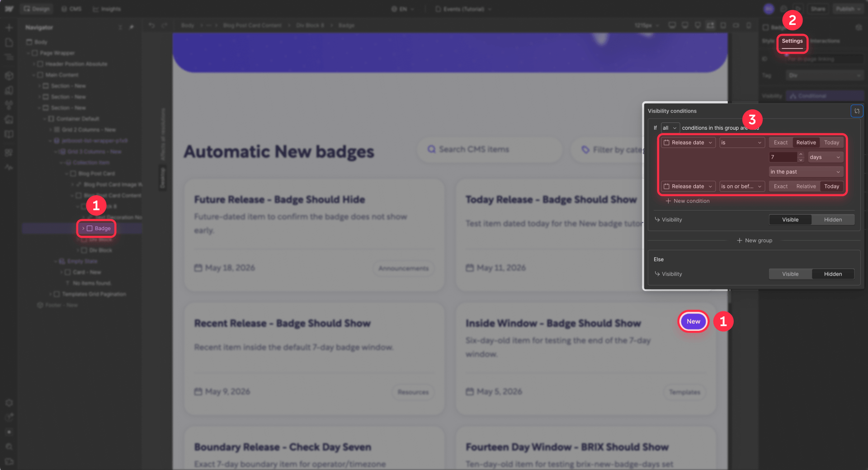The image size is (868, 470).
Task: Switch to Design mode tab
Action: pos(36,9)
